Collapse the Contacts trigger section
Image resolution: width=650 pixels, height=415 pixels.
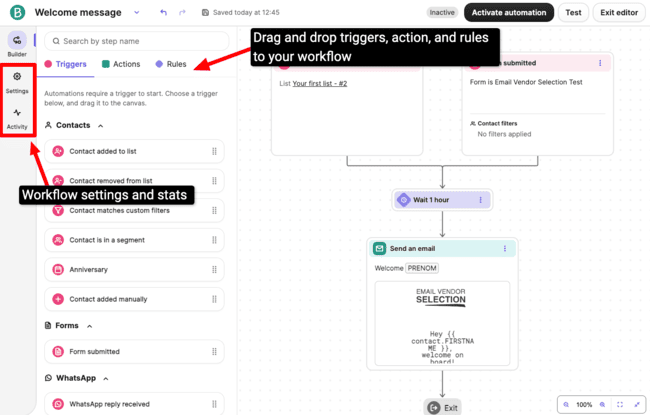point(100,126)
